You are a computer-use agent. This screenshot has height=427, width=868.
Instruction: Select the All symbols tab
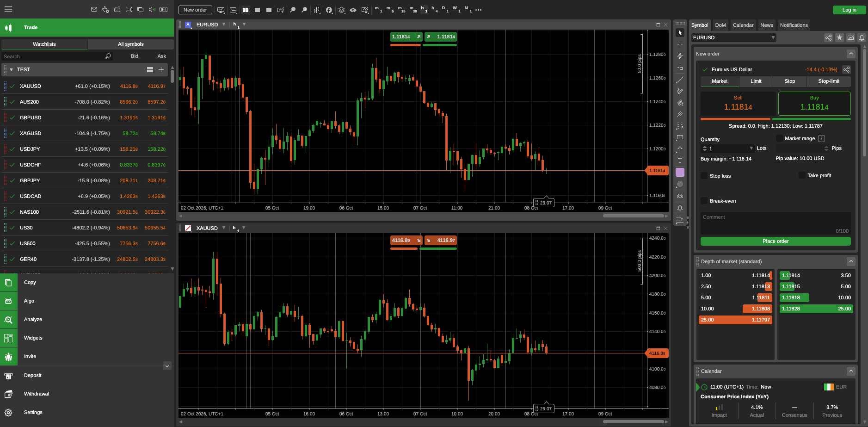(131, 44)
